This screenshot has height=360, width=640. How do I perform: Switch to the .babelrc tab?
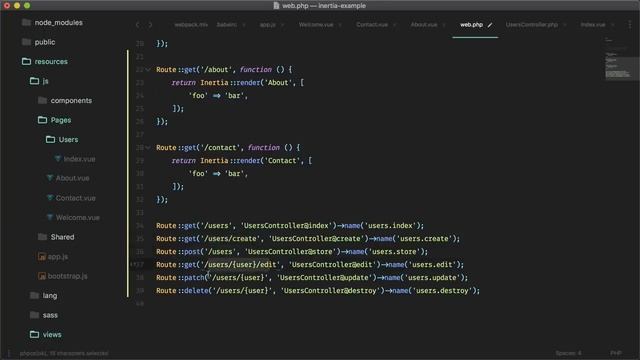(x=227, y=25)
